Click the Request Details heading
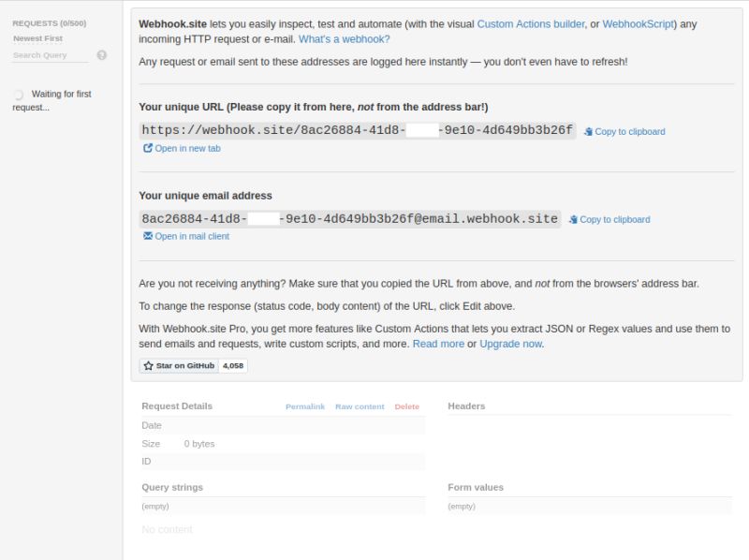Screen dimensions: 749x560 coord(177,406)
